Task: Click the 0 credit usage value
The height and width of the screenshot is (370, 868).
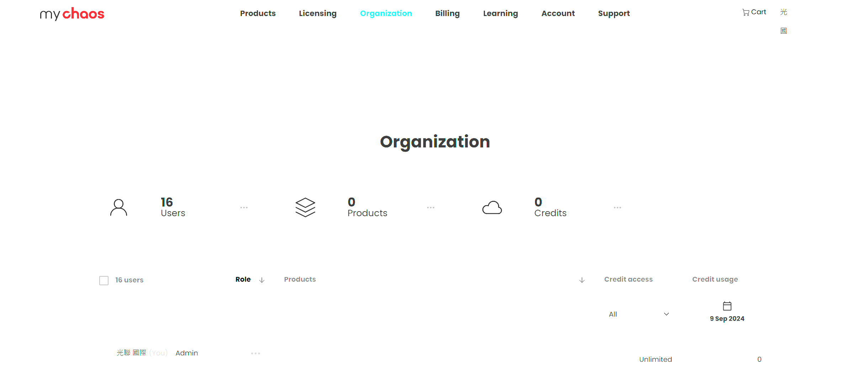Action: point(759,360)
